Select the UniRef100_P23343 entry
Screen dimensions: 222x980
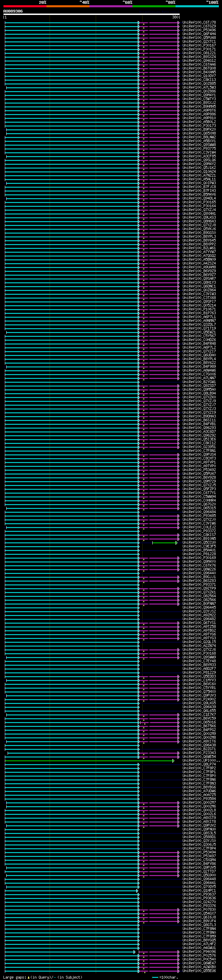tap(199, 753)
